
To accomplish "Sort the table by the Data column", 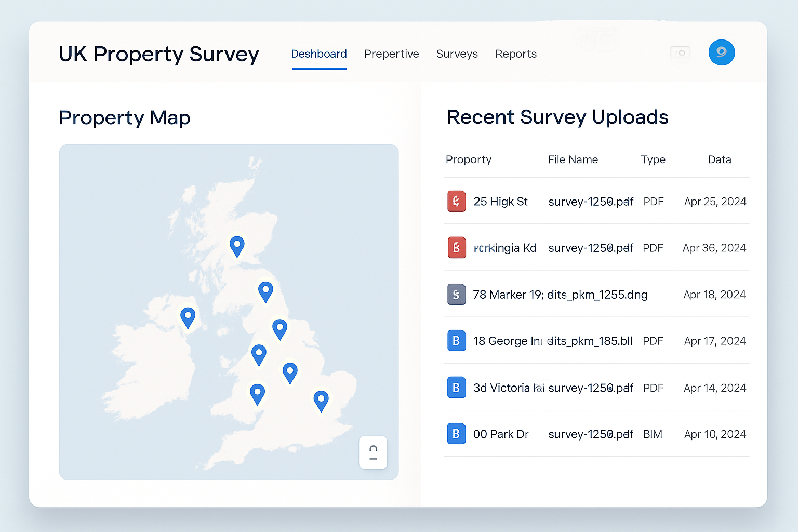I will point(720,159).
